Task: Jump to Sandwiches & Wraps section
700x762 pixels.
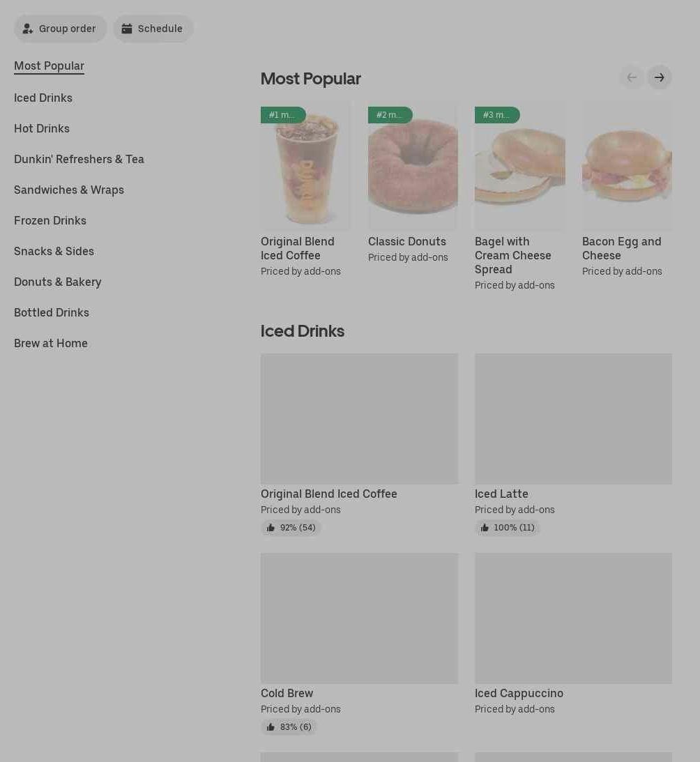Action: click(x=69, y=190)
